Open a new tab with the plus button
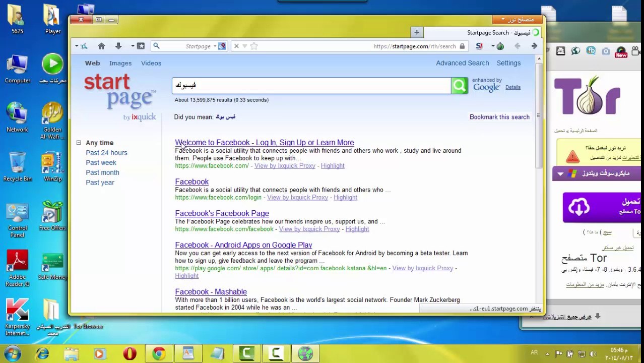This screenshot has width=644, height=363. click(417, 32)
